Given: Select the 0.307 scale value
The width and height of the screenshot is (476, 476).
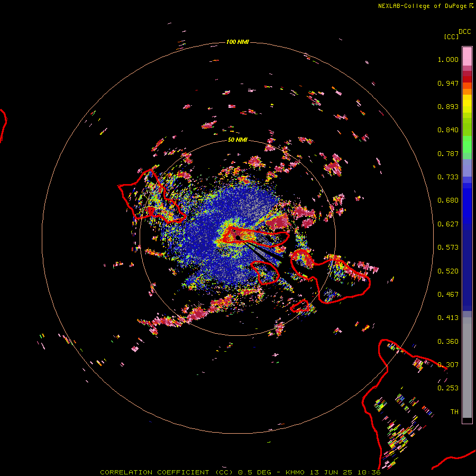Looking at the screenshot, I should click(x=448, y=365).
